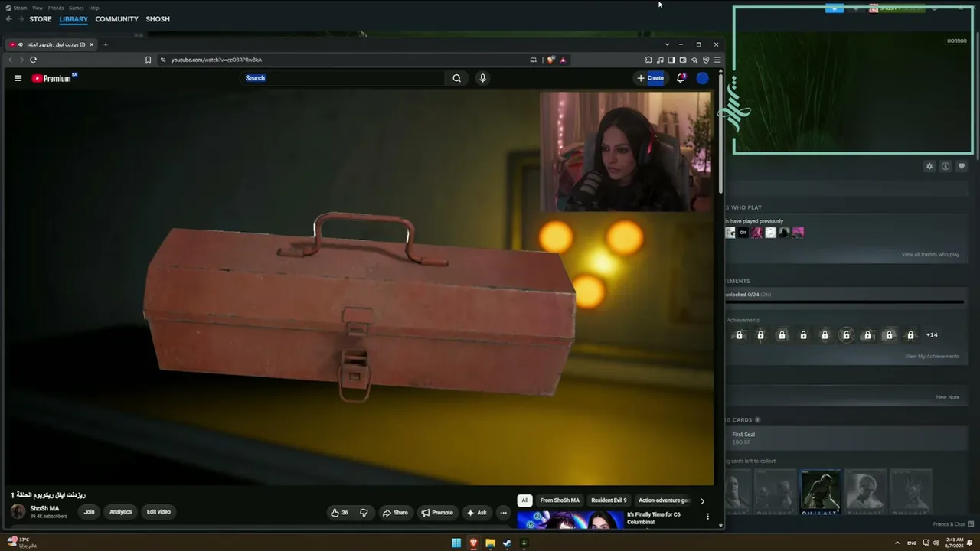Click the Create button on YouTube
The width and height of the screenshot is (980, 551).
[651, 78]
